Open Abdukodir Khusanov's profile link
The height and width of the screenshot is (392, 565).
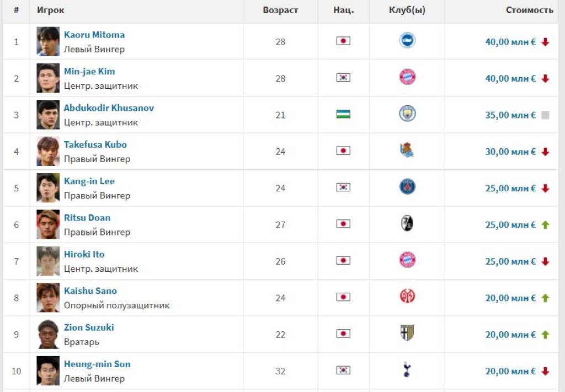click(109, 108)
